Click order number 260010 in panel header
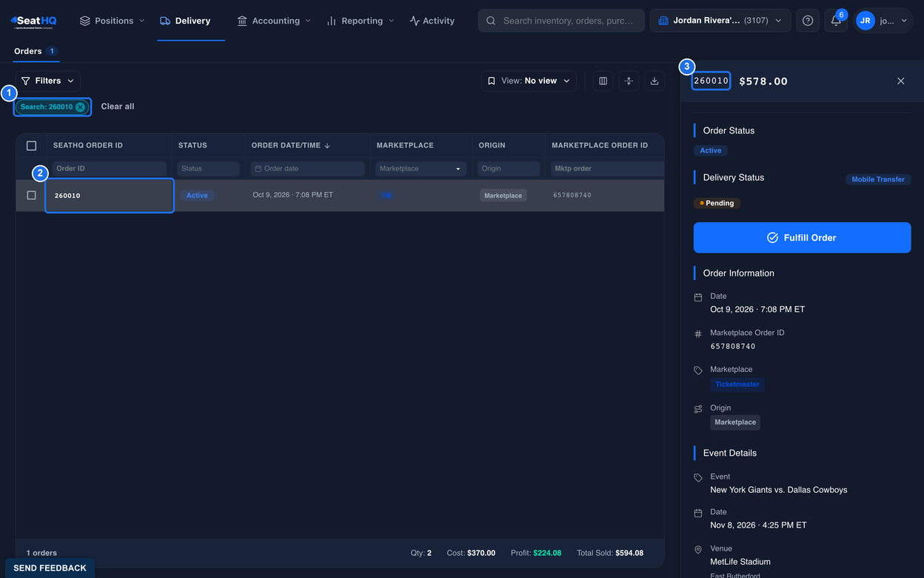This screenshot has height=578, width=924. click(712, 81)
